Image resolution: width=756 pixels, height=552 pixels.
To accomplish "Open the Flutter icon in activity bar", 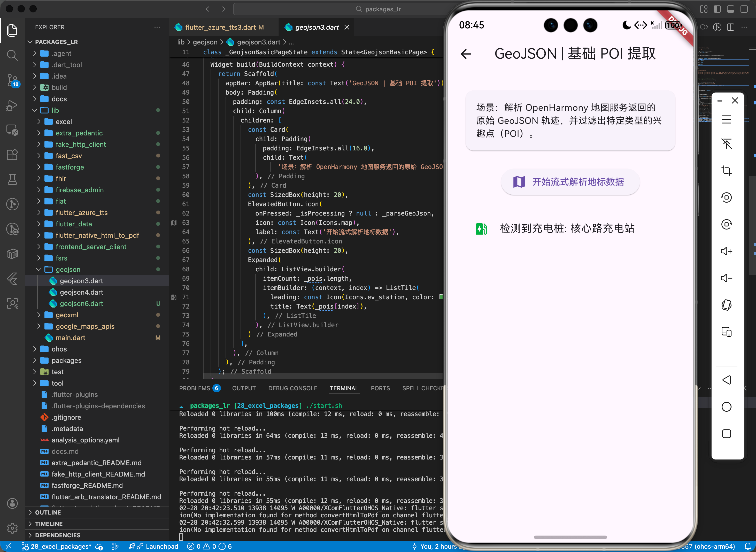I will 12,278.
